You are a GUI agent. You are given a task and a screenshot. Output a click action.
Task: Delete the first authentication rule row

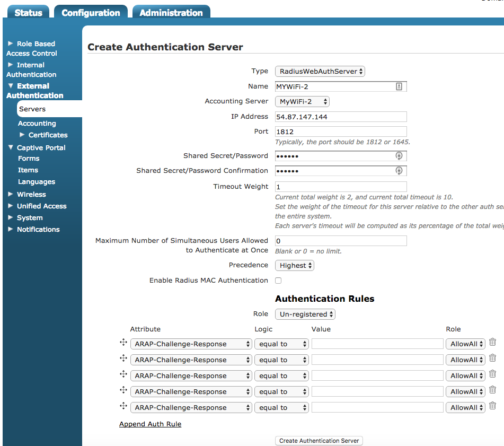(492, 342)
